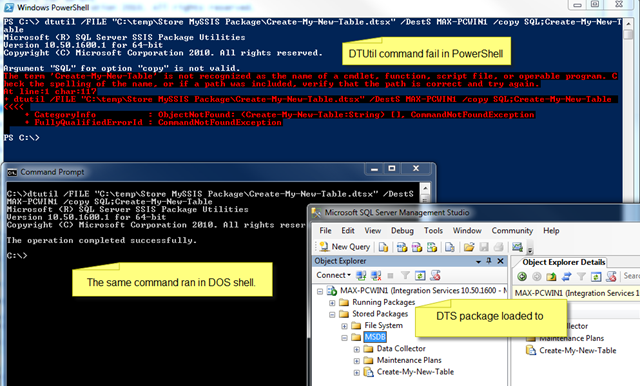This screenshot has height=386, width=640.
Task: Click Command Prompt scrollbar up arrow
Action: pos(425,189)
